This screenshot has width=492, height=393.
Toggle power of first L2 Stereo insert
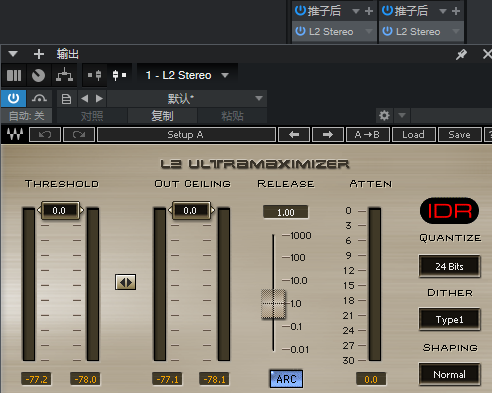tap(300, 31)
